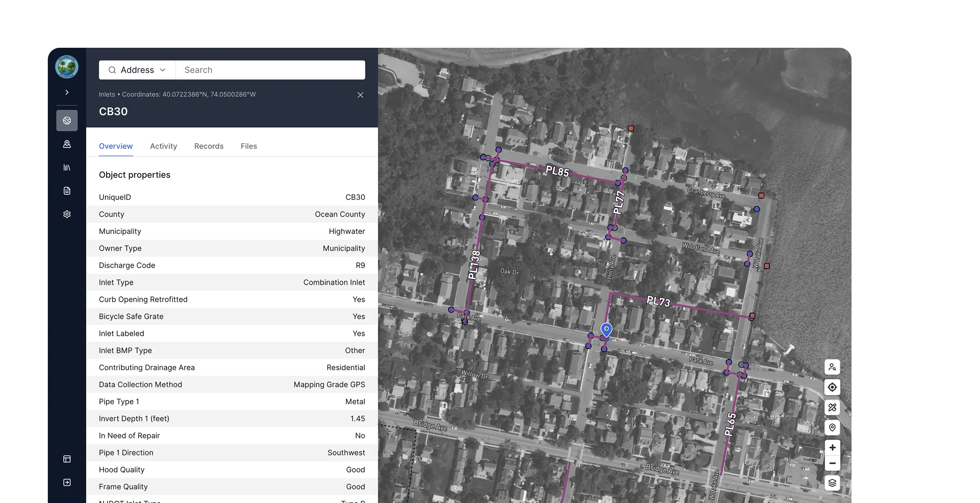The image size is (980, 503).
Task: Click the Highwater Florida logo
Action: (66, 67)
